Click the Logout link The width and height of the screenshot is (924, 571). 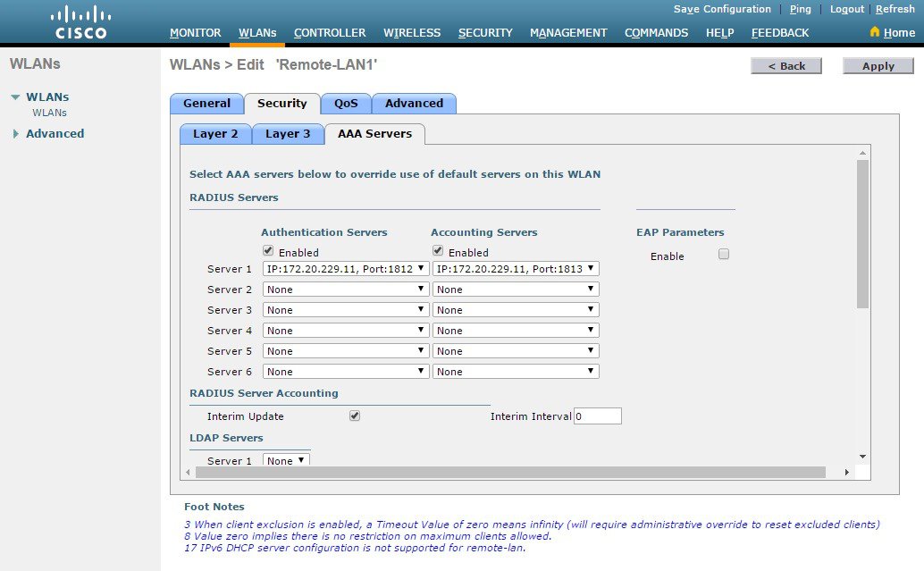click(847, 9)
